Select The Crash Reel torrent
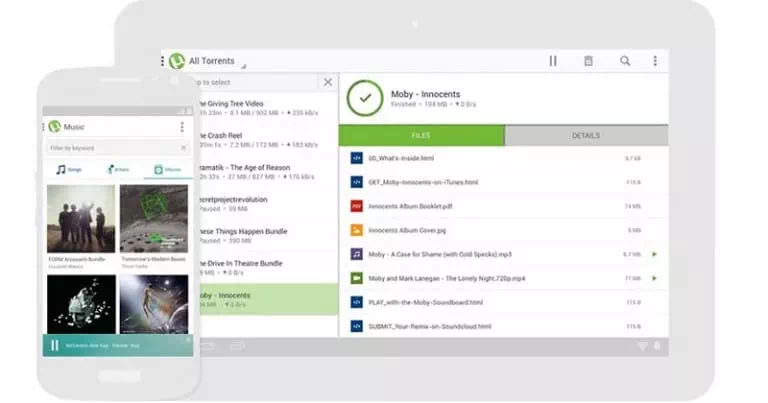Viewport: 768px width, 403px height. pos(268,140)
